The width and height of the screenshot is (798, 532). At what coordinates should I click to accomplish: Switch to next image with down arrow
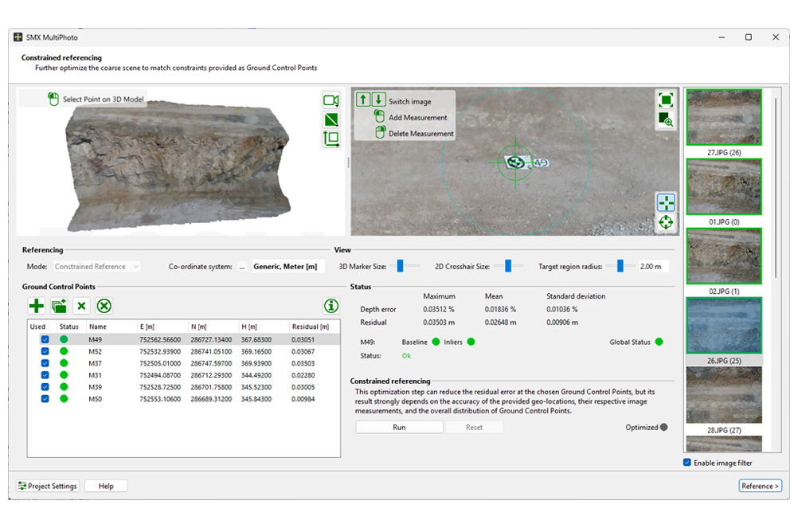pos(378,100)
